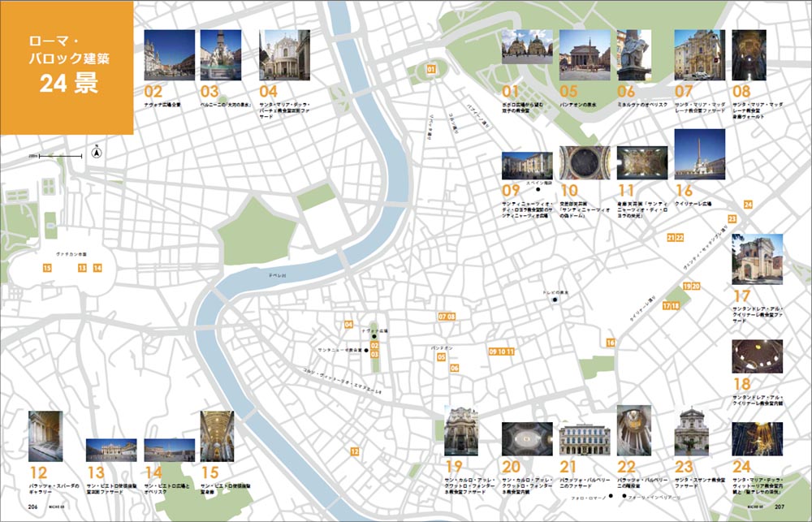Select map marker 02 on Piazza Navona
The height and width of the screenshot is (522, 812).
click(x=374, y=345)
